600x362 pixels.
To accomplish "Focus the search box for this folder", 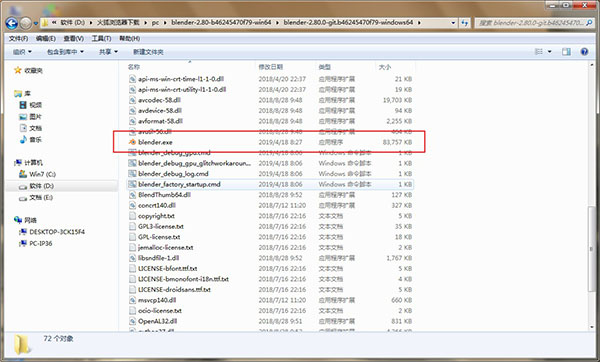I will (535, 23).
